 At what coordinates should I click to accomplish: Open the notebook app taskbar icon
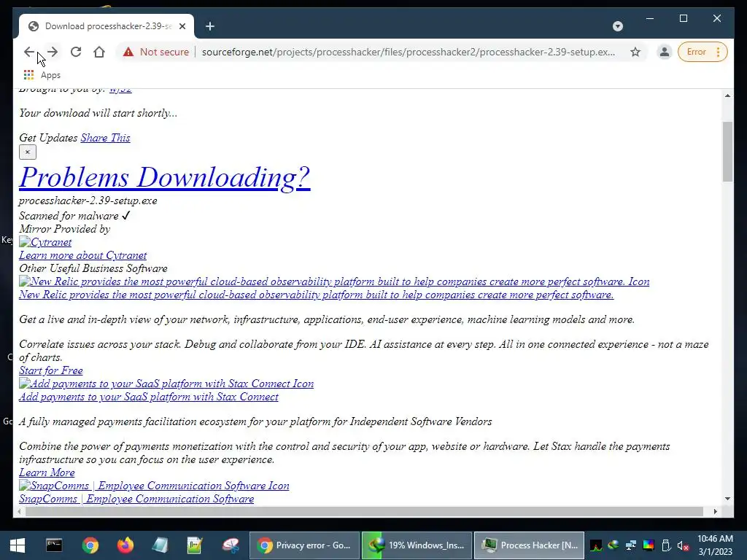tap(160, 545)
